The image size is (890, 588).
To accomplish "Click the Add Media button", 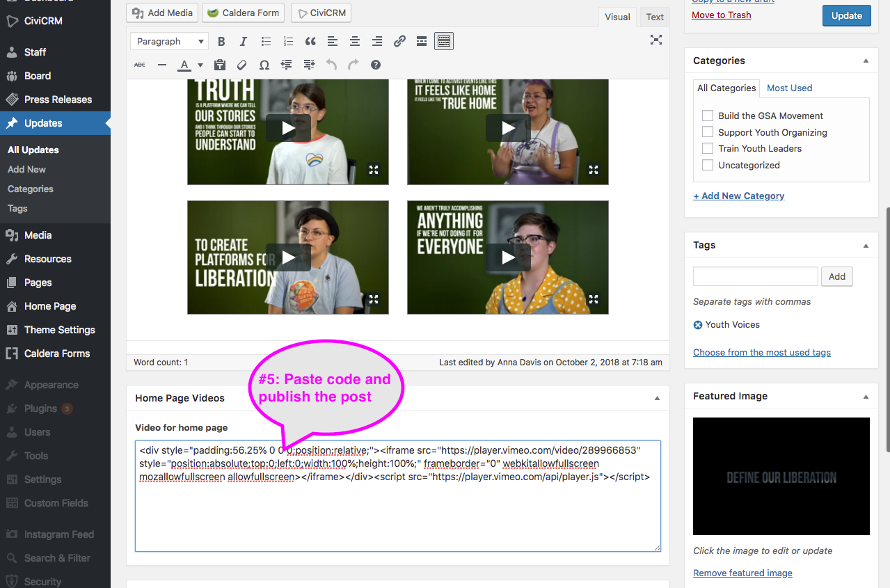I will coord(162,13).
